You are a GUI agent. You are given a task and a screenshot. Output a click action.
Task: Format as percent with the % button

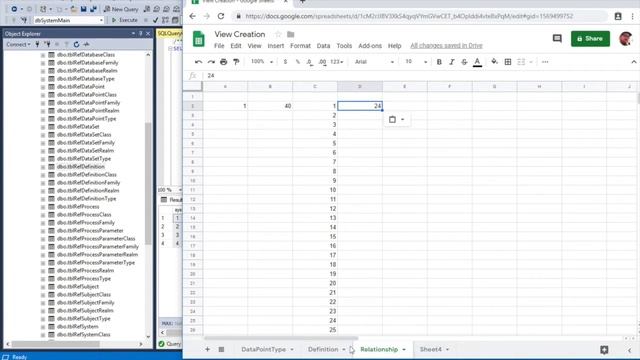click(298, 62)
